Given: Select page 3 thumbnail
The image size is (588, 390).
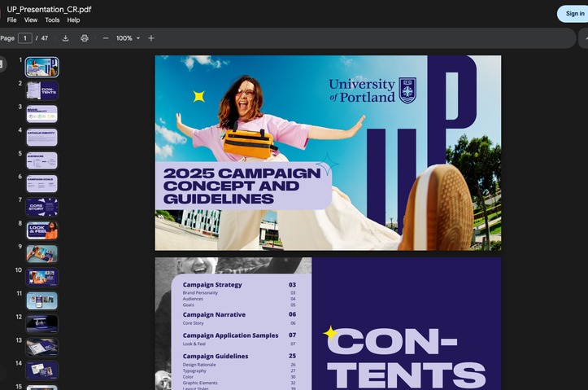Looking at the screenshot, I should coord(42,114).
